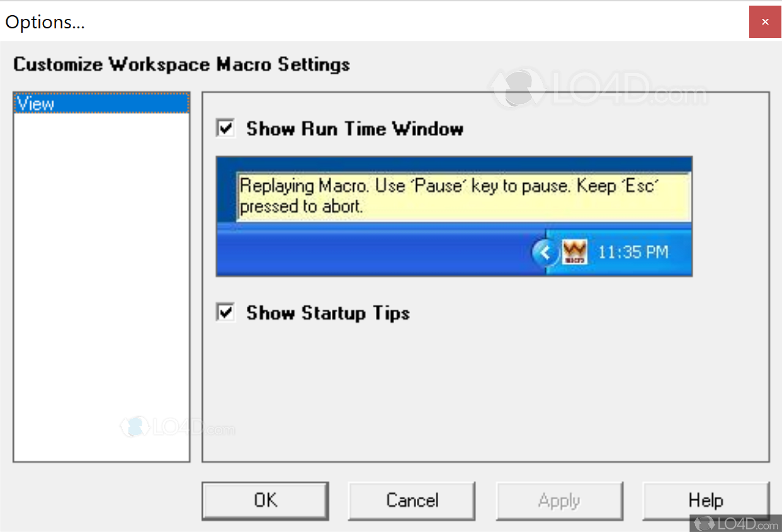Click the 'Options...' title bar text
The width and height of the screenshot is (782, 532).
pos(45,23)
